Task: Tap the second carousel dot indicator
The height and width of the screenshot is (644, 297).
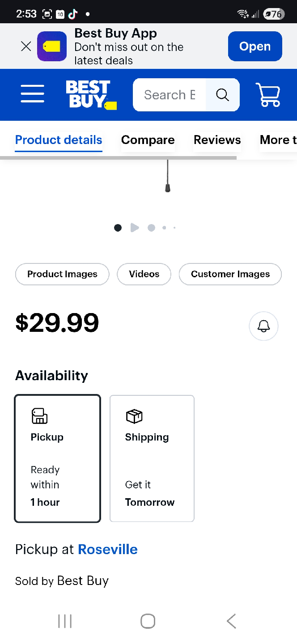Action: tap(151, 228)
